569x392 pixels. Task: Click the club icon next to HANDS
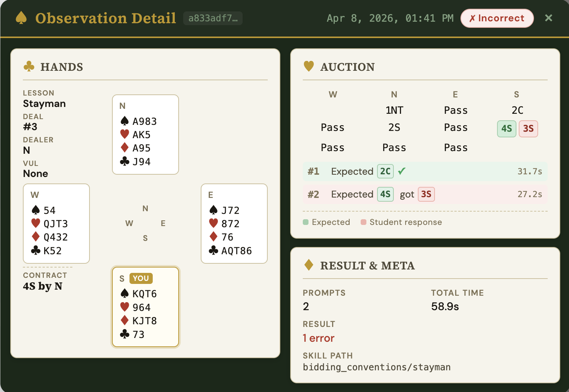pos(29,67)
